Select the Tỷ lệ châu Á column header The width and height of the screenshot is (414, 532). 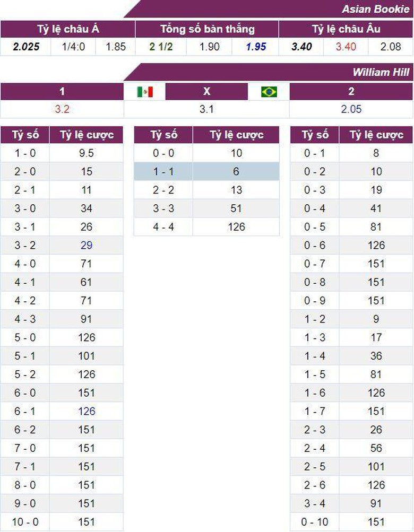coord(68,29)
